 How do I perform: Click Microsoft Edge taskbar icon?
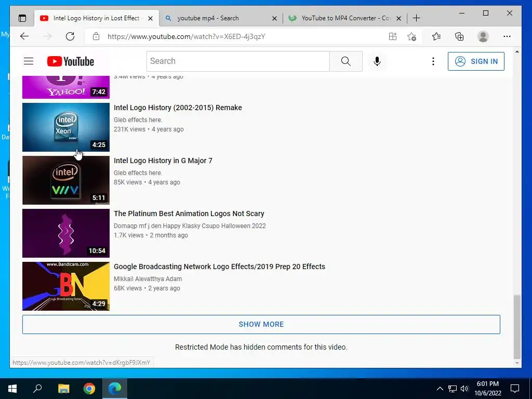[115, 389]
